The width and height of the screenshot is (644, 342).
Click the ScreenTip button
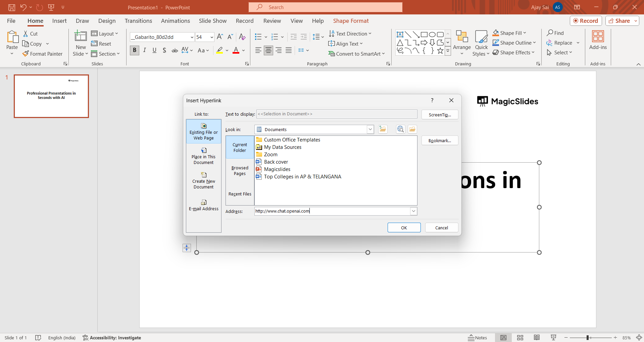point(440,115)
